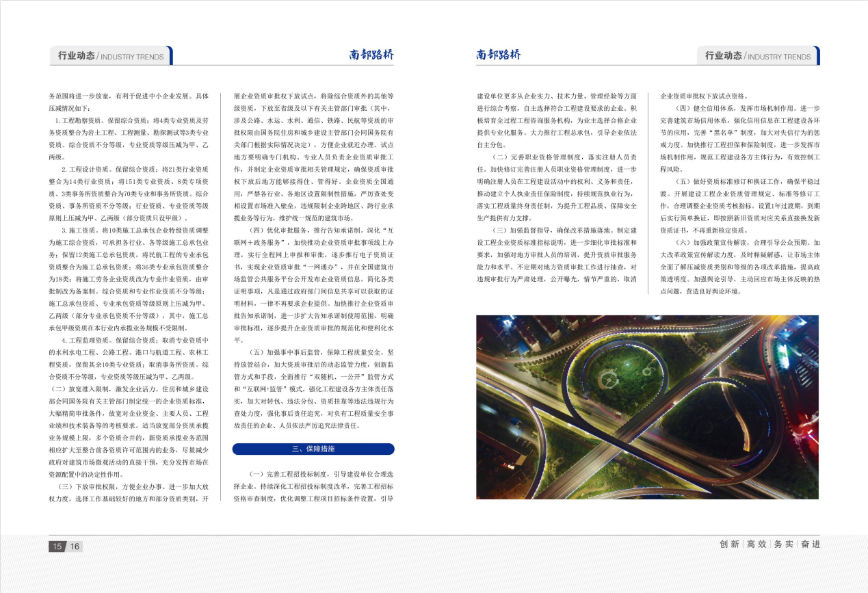The image size is (868, 593).
Task: Click the page number 16
Action: click(x=75, y=546)
